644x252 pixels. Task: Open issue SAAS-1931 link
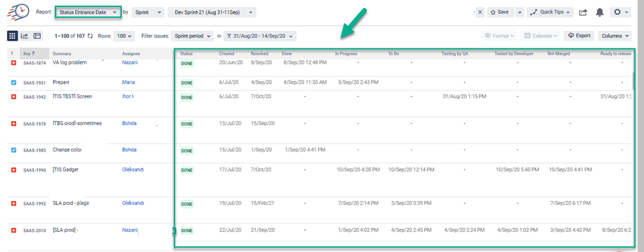click(35, 83)
